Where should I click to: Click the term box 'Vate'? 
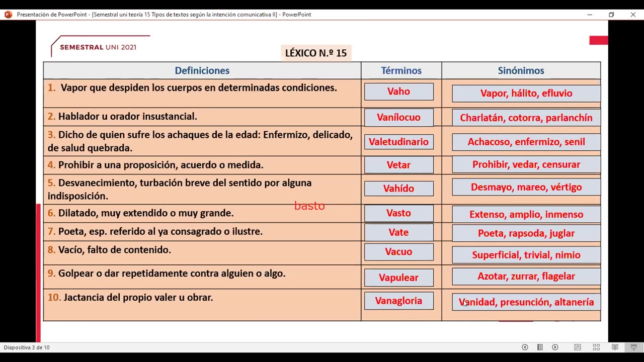click(399, 232)
